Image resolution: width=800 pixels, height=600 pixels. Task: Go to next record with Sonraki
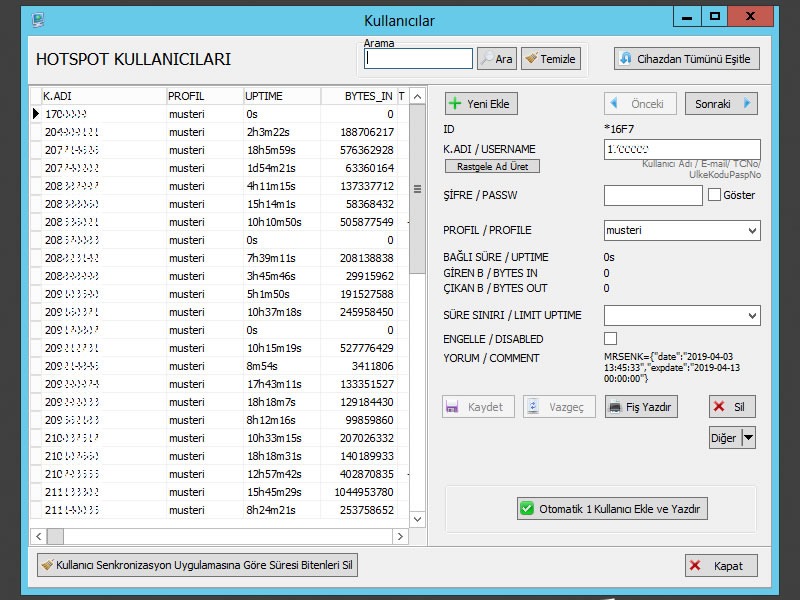(720, 104)
